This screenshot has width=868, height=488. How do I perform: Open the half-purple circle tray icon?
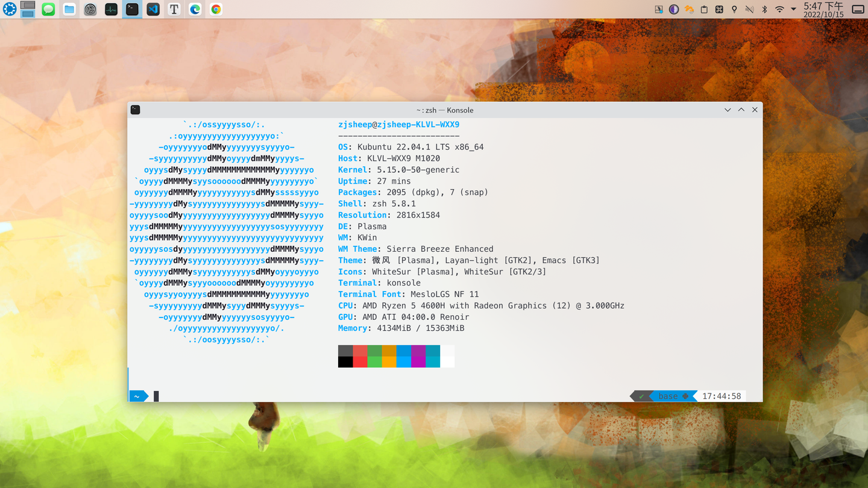point(674,10)
